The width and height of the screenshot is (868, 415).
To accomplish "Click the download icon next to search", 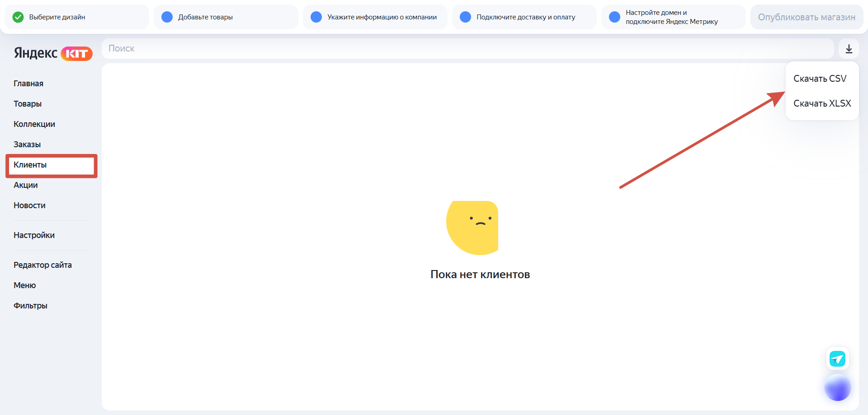I will (x=849, y=49).
